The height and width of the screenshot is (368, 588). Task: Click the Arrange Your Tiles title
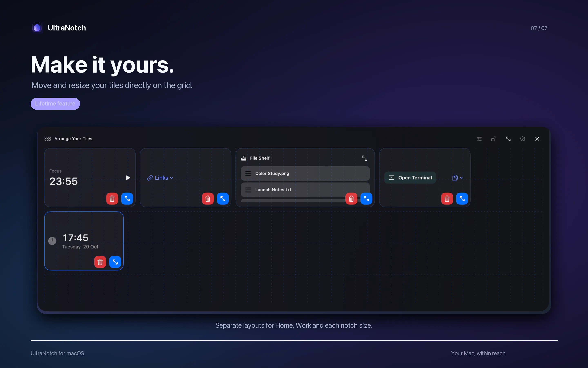point(73,139)
